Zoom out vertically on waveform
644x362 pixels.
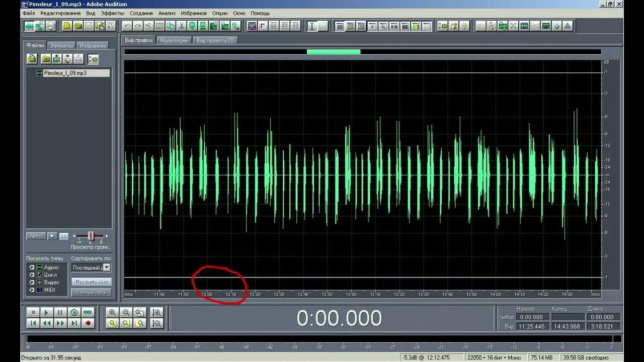click(x=156, y=323)
